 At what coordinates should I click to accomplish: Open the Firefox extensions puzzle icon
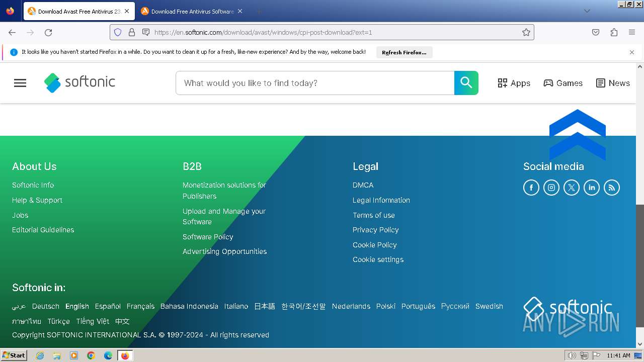tap(614, 32)
